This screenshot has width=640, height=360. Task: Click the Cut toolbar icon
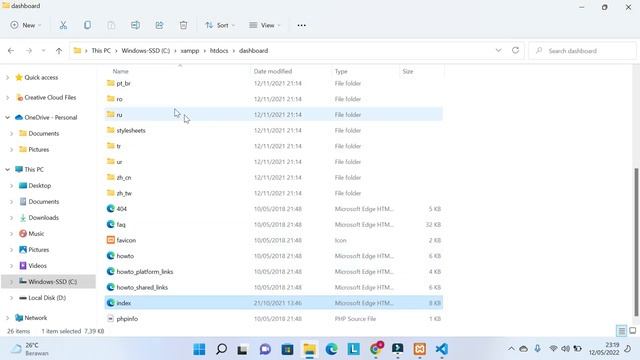(x=63, y=25)
